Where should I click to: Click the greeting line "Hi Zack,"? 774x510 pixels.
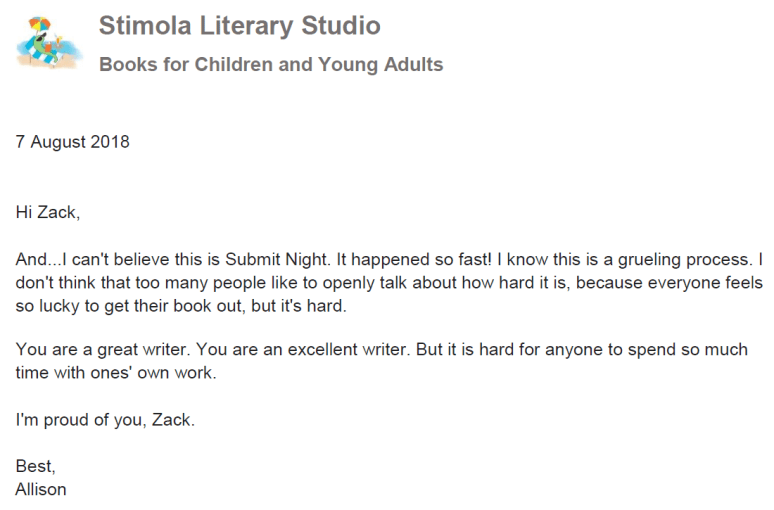[47, 212]
